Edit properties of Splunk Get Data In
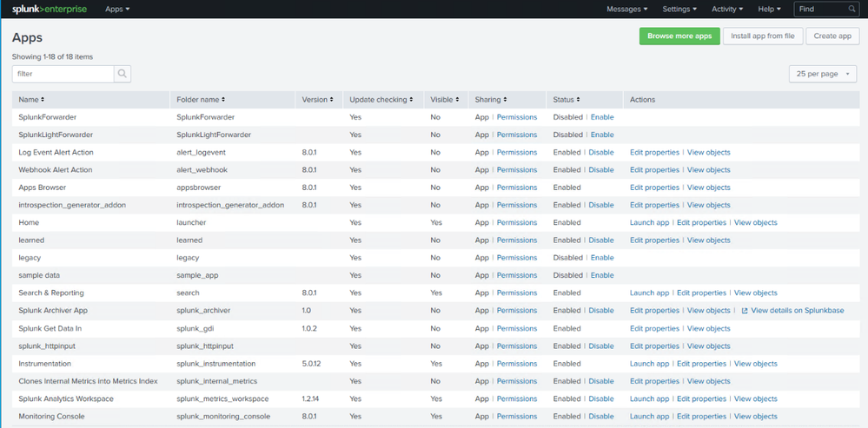The width and height of the screenshot is (868, 428). (654, 328)
